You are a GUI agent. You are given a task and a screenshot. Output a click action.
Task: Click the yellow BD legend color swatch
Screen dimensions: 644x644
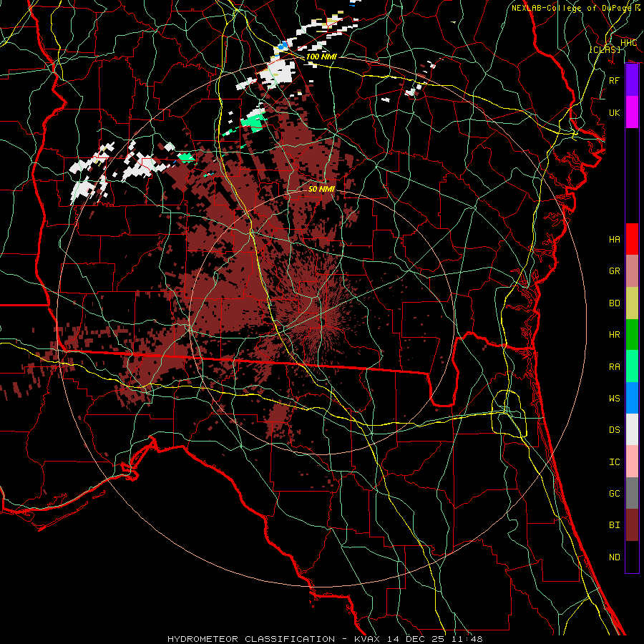pos(632,303)
